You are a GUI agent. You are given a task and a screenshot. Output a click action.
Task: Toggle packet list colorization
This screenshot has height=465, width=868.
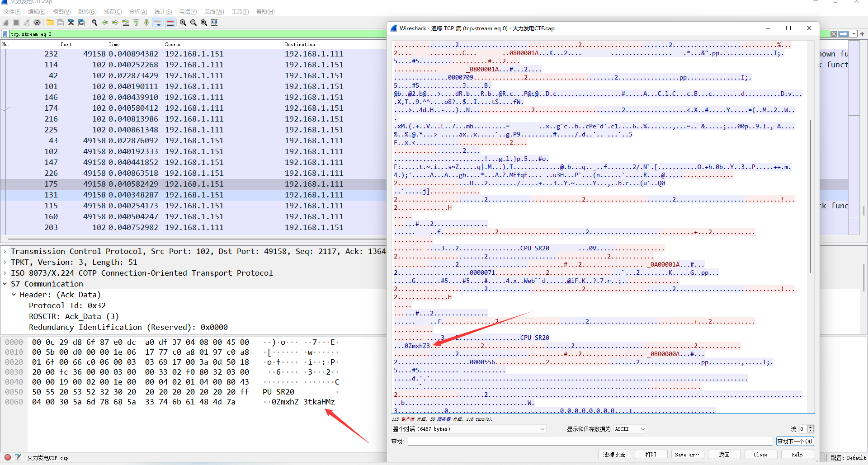pyautogui.click(x=170, y=23)
